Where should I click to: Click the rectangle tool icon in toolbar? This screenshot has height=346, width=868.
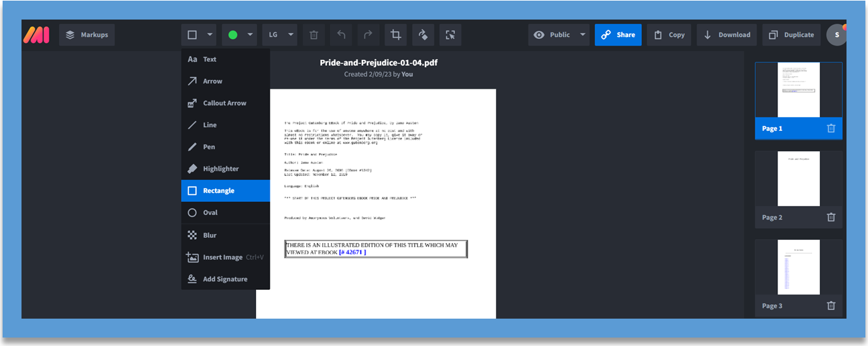tap(192, 35)
